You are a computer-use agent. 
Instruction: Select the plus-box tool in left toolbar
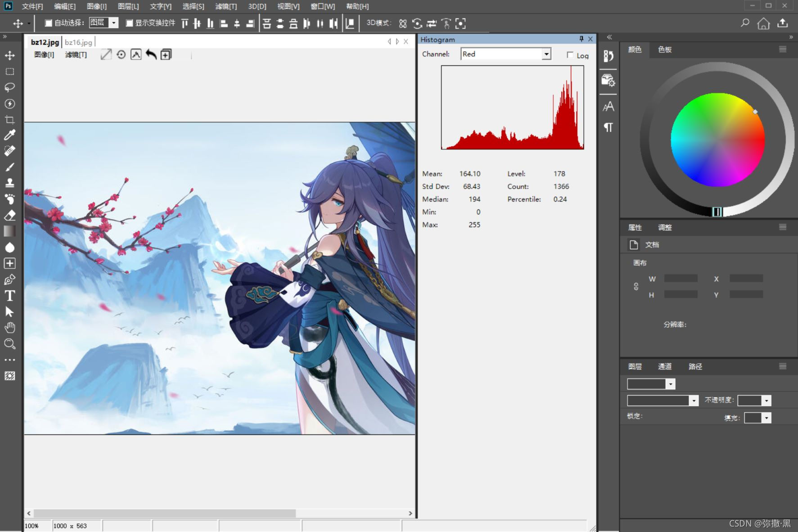click(x=9, y=263)
